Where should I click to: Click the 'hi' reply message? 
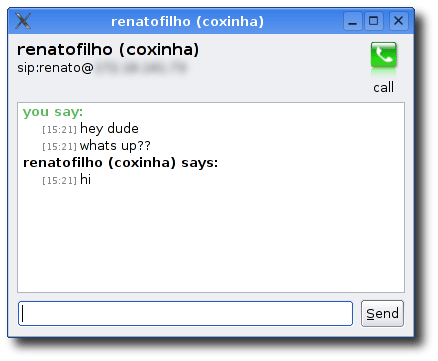[x=86, y=179]
